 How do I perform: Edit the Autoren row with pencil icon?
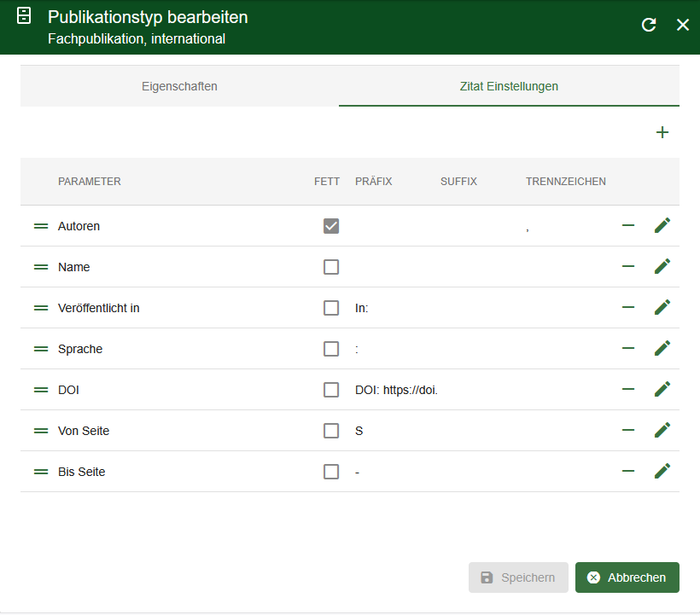(662, 225)
